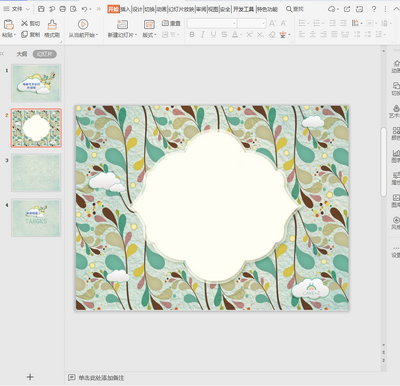The image size is (400, 386).
Task: Open the bullet list dropdown
Action: [308, 23]
